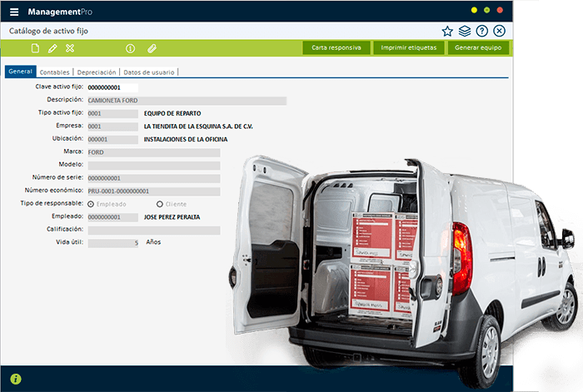The image size is (583, 392).
Task: Open the Depreciación tab
Action: [x=97, y=72]
